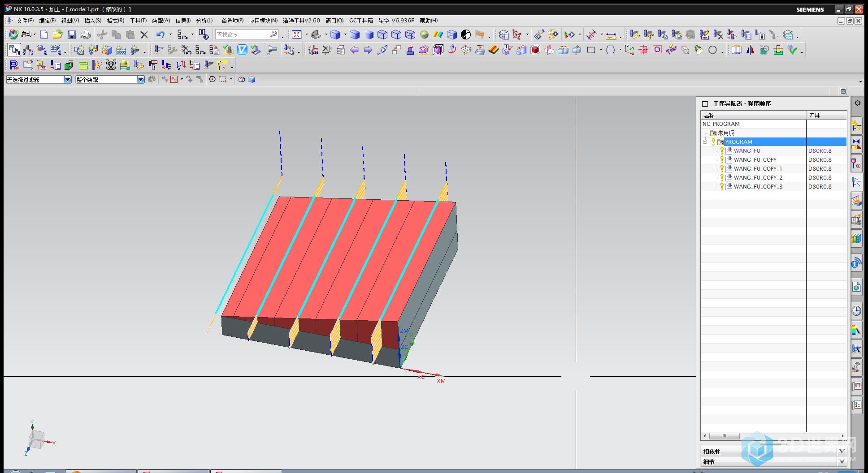Image resolution: width=868 pixels, height=473 pixels.
Task: Open the 插入(S) menu
Action: [x=93, y=21]
